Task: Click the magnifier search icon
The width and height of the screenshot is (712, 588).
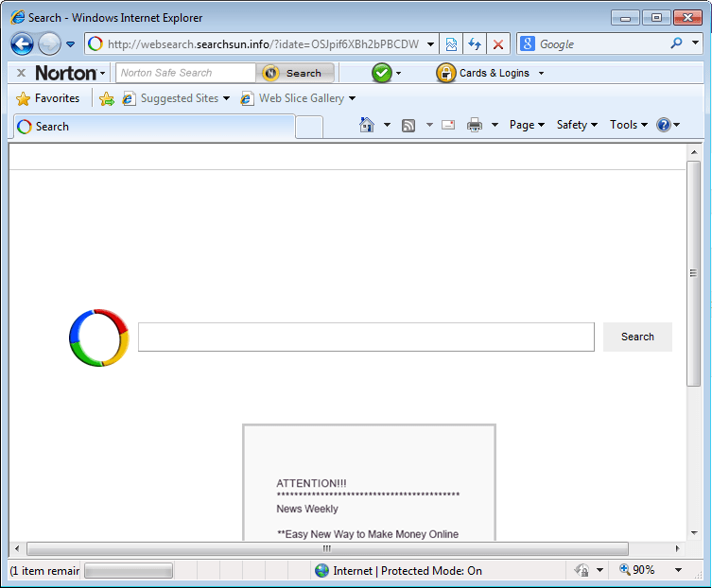Action: coord(676,43)
